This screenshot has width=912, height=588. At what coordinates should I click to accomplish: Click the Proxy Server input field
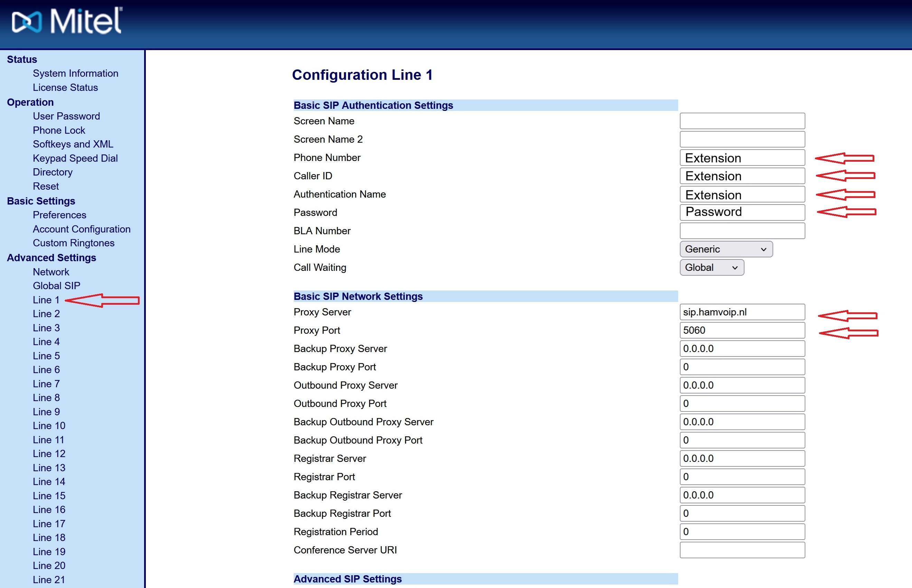coord(742,312)
